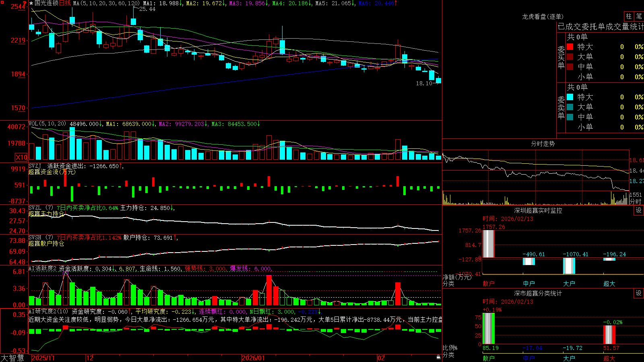Click the teal 大单 sell-order swatch
Viewport: 644px width, 362px height.
click(570, 107)
